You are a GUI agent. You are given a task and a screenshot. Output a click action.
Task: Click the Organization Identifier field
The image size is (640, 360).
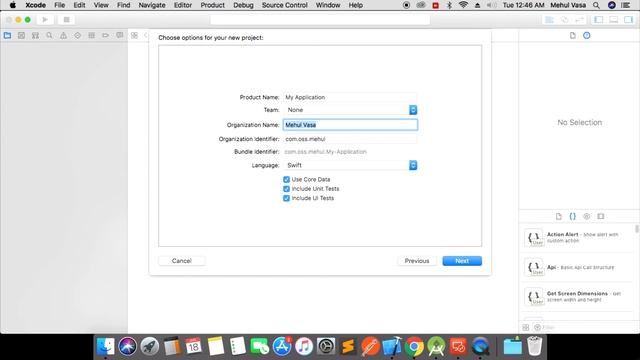pos(350,139)
